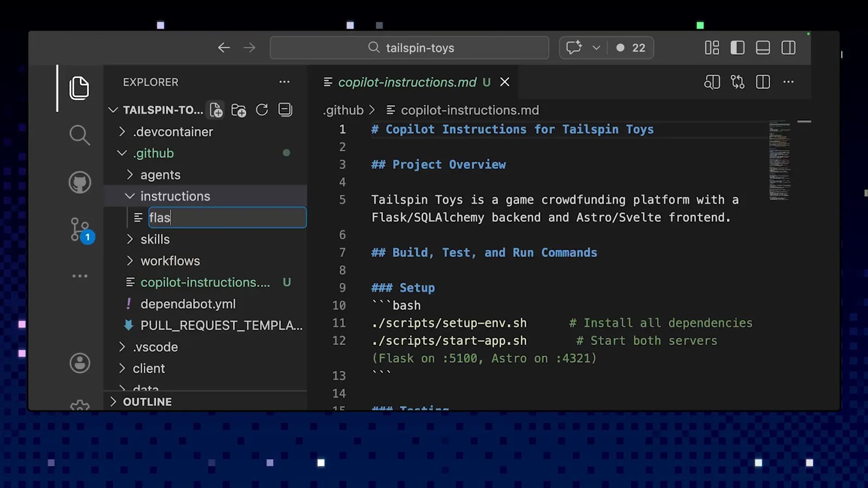The width and height of the screenshot is (868, 488).
Task: Collapse all folders in Explorer
Action: [285, 110]
